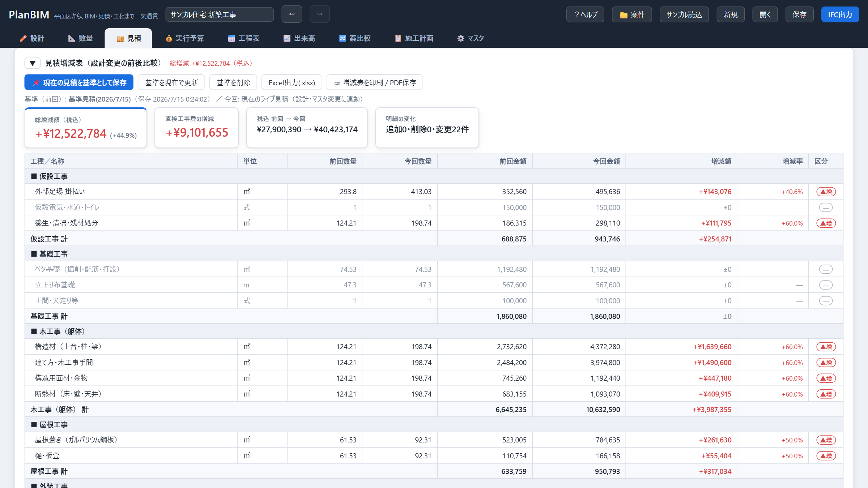Click the 木工事（躯体） 計 subtotal row
Viewport: 868px width, 488px height.
tap(434, 409)
